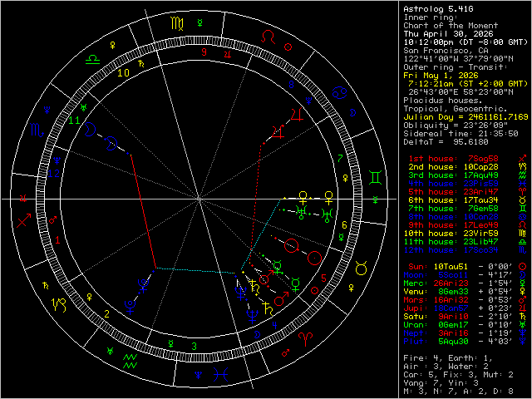Click the time '10:12:00pm (DT -8:00 GMT)'
Image resolution: width=532 pixels, height=399 pixels.
pos(465,42)
